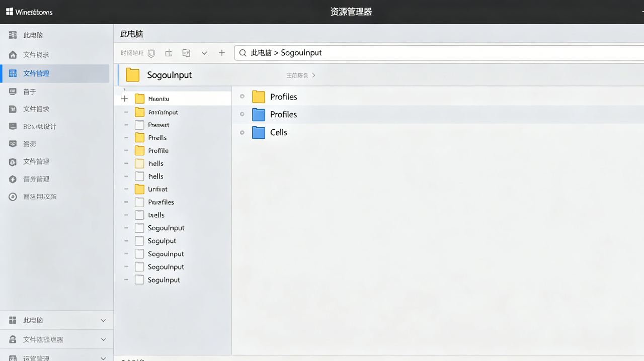
Task: Click the magnifier icon in the address bar
Action: pyautogui.click(x=243, y=53)
